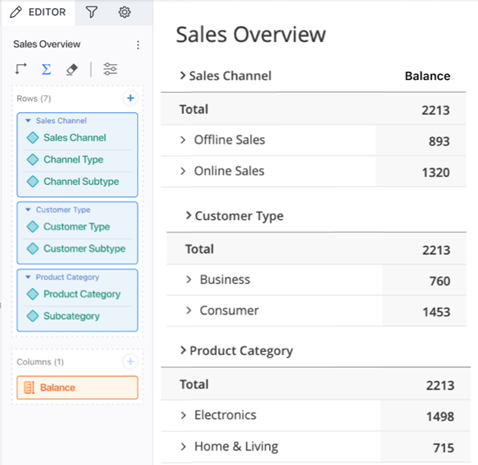This screenshot has height=465, width=478.
Task: Add a column with plus icon
Action: coord(130,361)
